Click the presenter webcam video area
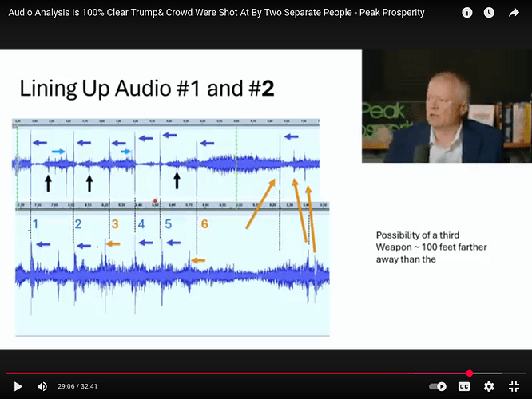This screenshot has width=532, height=399. pyautogui.click(x=447, y=106)
